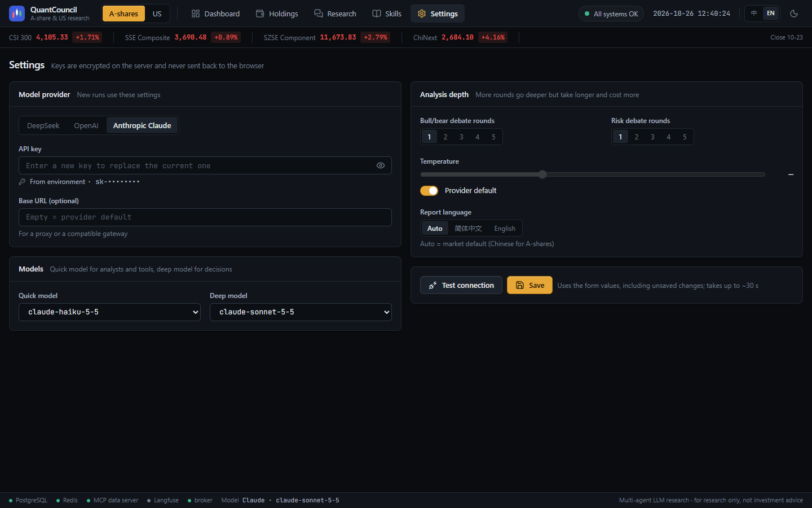Image resolution: width=812 pixels, height=508 pixels.
Task: Click Langfuse status indicator
Action: [x=163, y=500]
